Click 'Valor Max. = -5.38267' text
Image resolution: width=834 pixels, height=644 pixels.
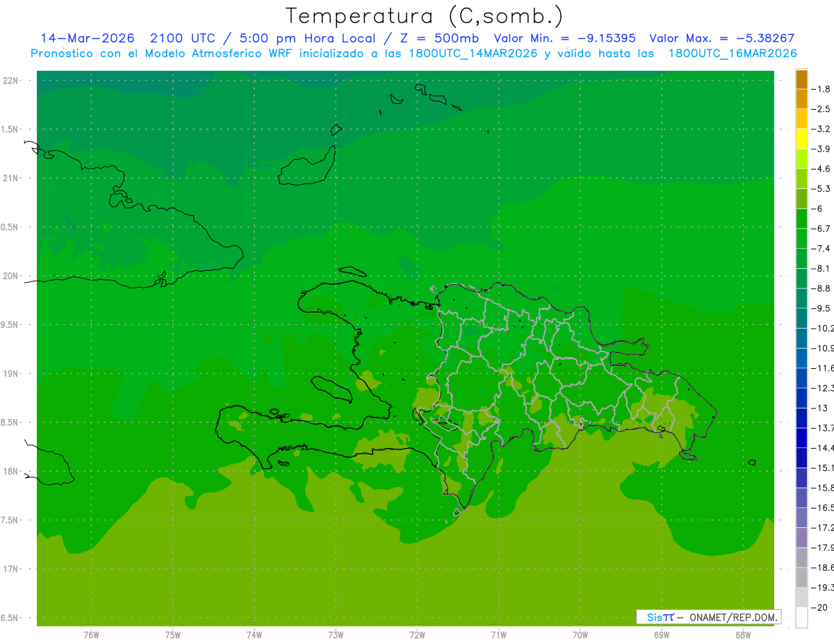(721, 38)
